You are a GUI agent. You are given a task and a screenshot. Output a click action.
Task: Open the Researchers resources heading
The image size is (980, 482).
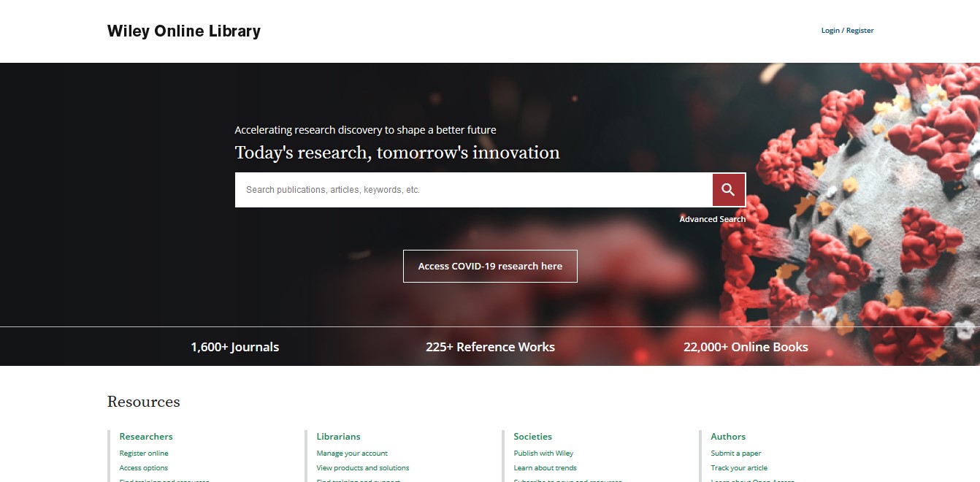146,437
